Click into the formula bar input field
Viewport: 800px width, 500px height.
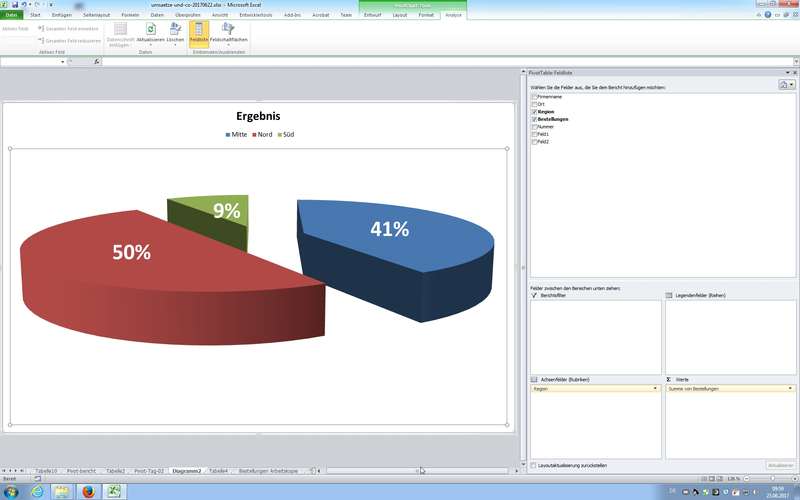[x=446, y=62]
